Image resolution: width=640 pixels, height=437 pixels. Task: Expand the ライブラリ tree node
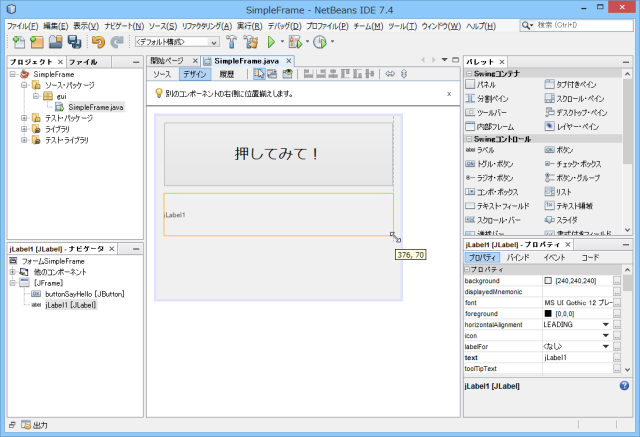coord(24,129)
